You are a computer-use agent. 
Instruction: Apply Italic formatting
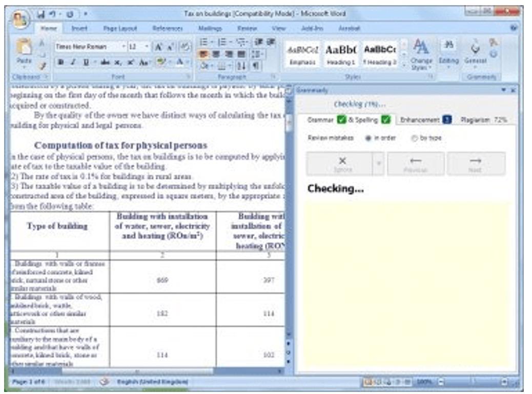[73, 62]
